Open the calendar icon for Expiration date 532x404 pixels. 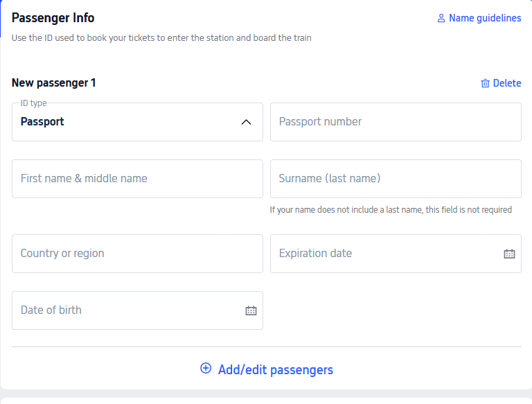tap(509, 254)
